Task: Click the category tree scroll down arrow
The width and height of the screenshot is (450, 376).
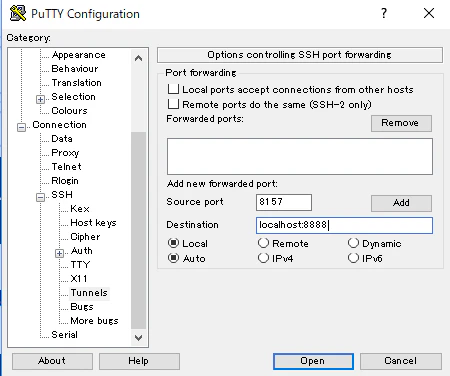Action: coord(138,338)
